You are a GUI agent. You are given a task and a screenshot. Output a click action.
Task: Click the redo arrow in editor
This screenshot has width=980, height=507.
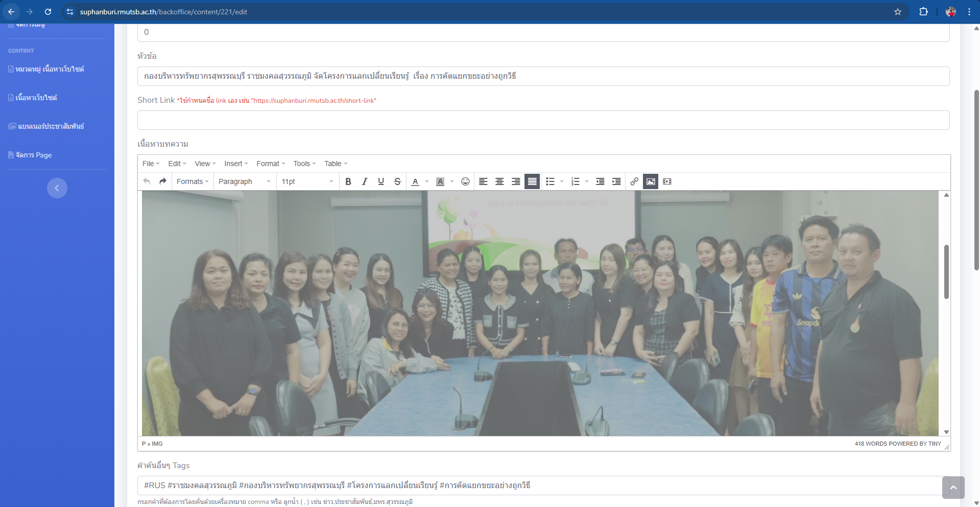coord(163,181)
